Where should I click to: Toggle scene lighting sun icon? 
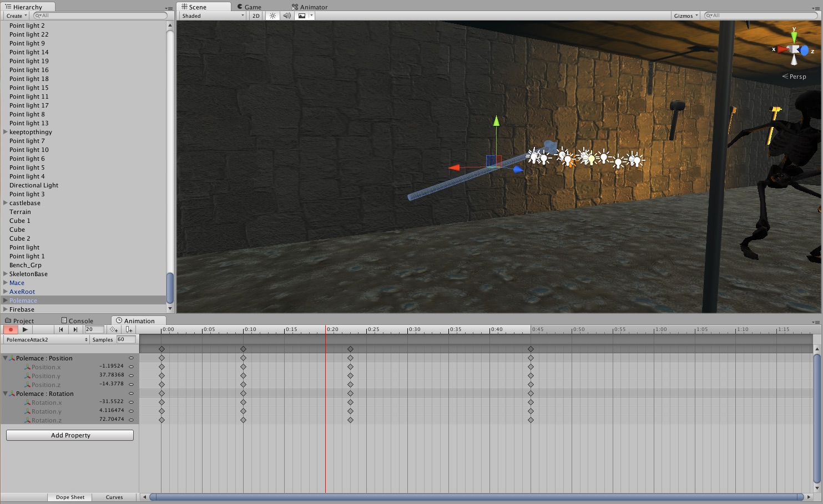272,16
